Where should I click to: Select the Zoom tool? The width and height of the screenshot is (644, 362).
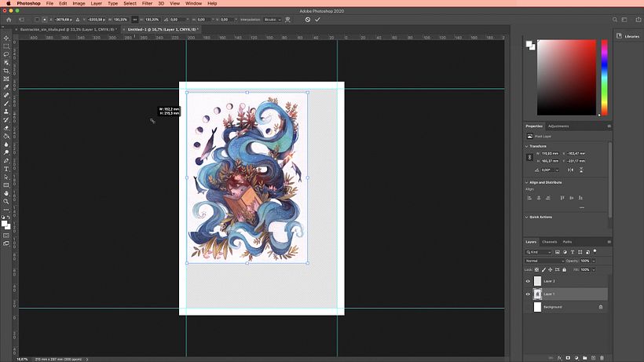pos(6,202)
